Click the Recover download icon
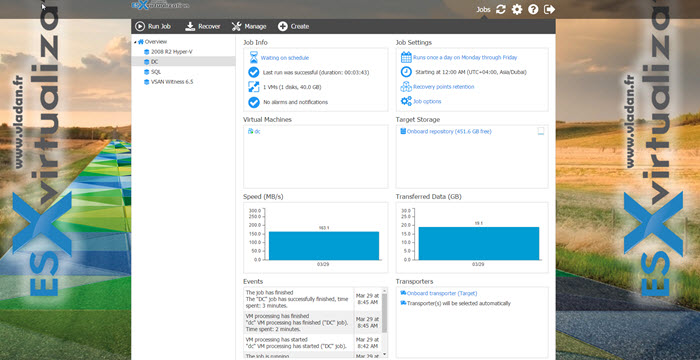 coord(190,26)
